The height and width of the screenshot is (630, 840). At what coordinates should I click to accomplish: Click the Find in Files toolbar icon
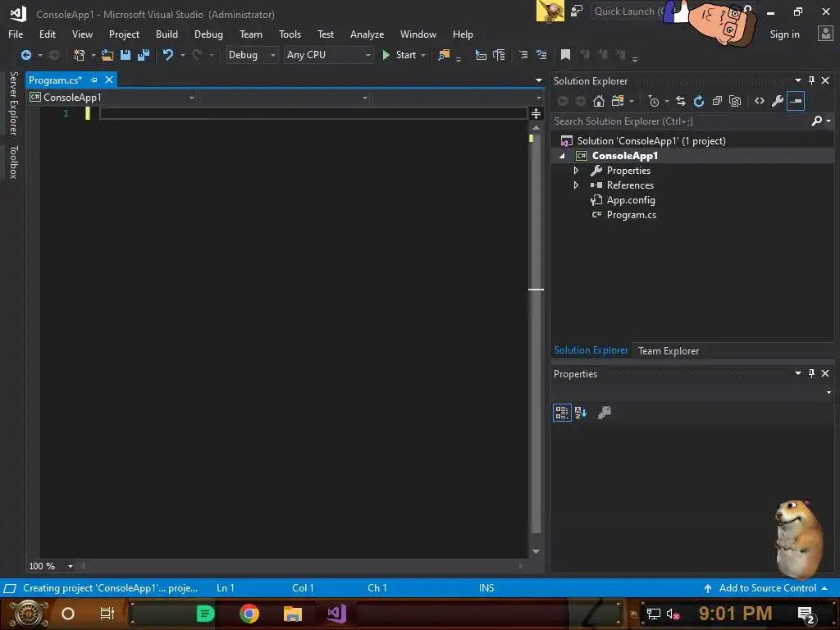(x=444, y=55)
